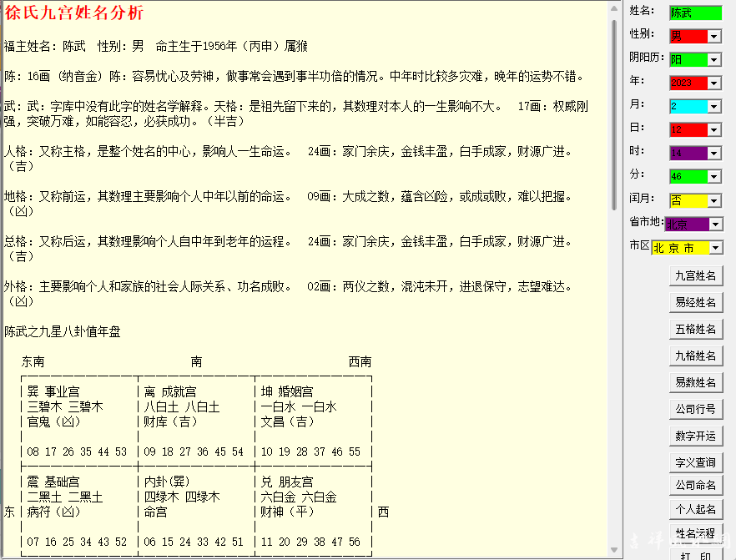
Task: Expand the 市区 city dropdown
Action: tap(716, 248)
